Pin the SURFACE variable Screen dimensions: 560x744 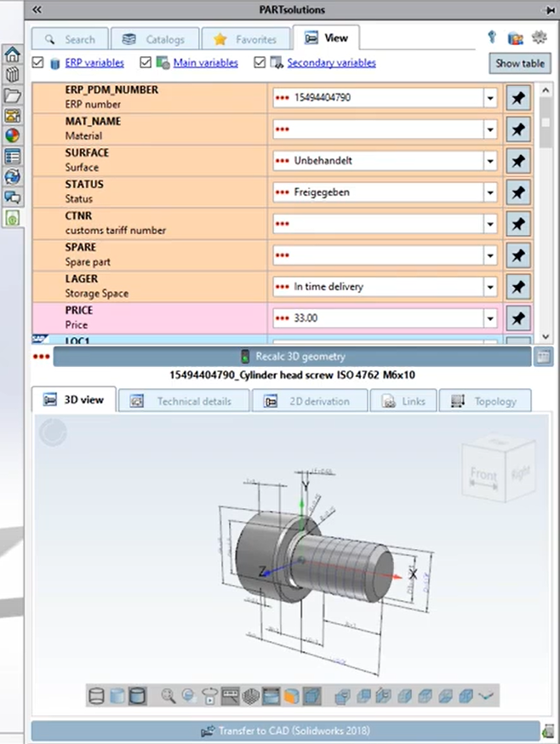click(x=518, y=161)
